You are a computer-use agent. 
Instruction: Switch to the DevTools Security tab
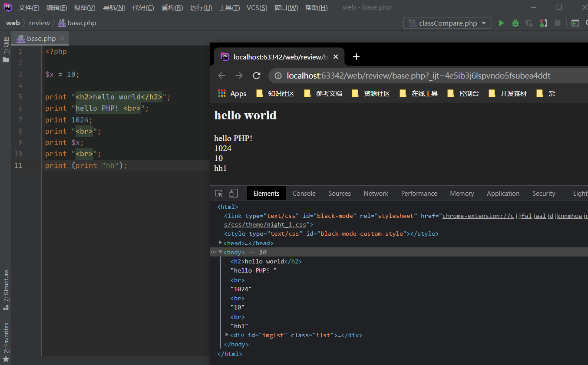pyautogui.click(x=544, y=194)
